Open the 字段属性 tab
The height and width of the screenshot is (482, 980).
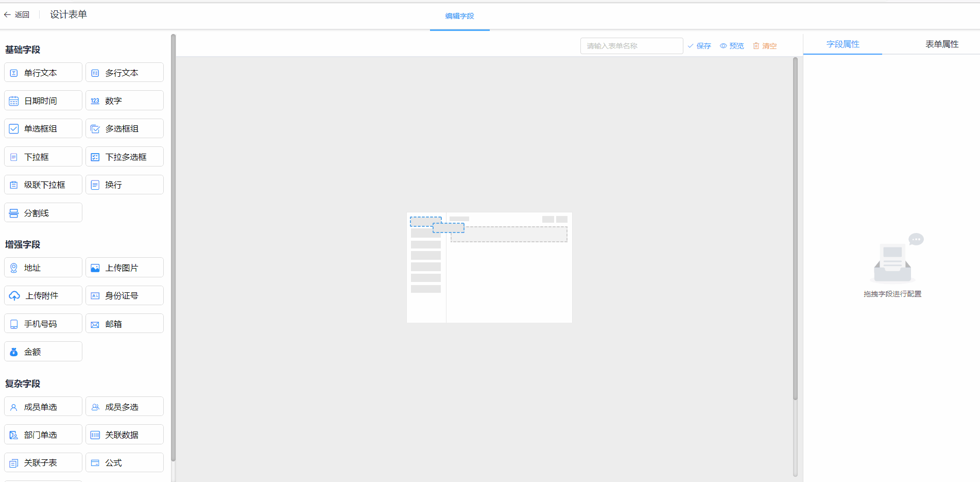coord(843,44)
